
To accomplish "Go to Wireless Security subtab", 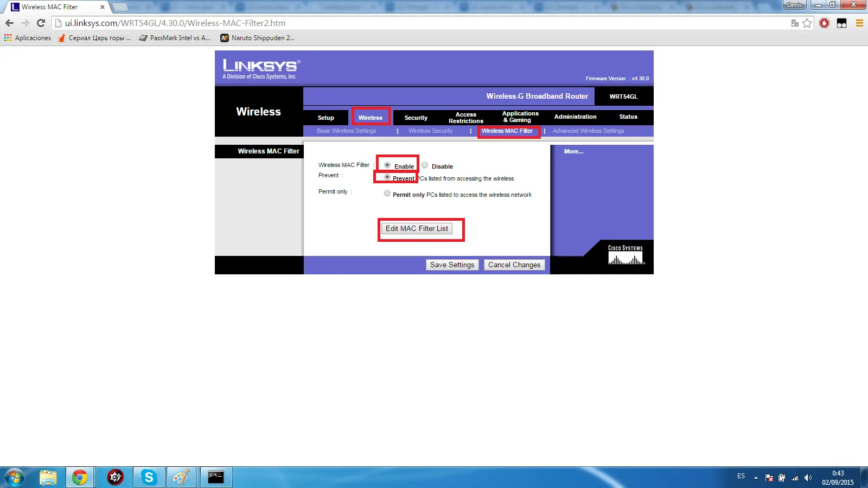I will click(x=430, y=131).
